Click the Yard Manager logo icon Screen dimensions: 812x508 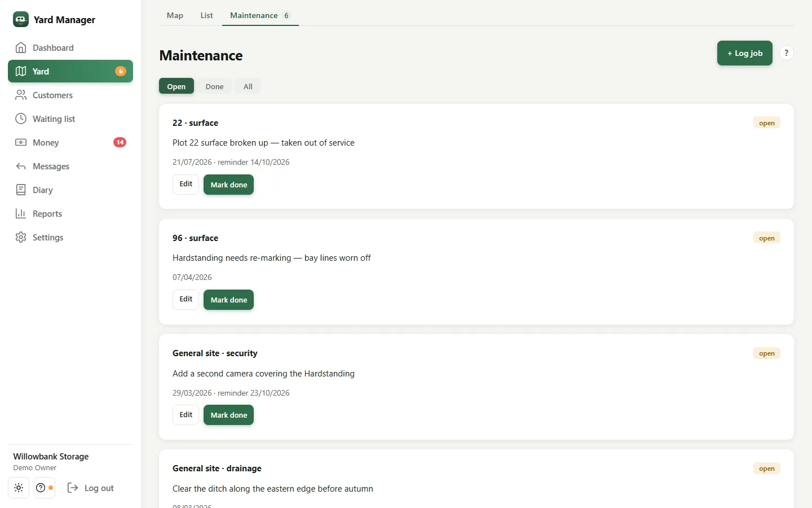(x=21, y=19)
